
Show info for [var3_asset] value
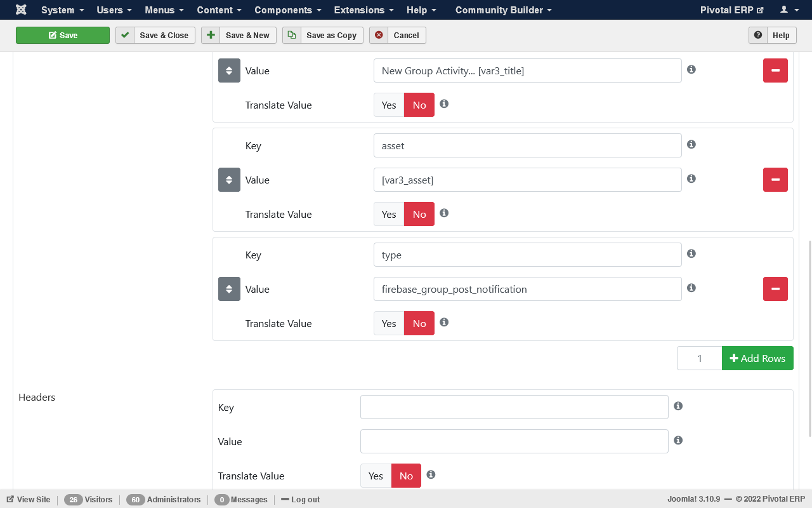pyautogui.click(x=691, y=178)
